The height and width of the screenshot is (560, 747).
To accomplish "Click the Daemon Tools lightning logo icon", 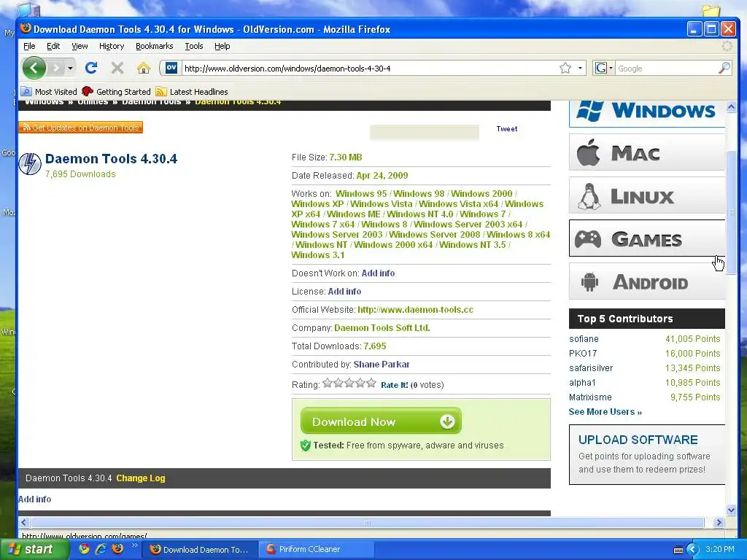I will (x=29, y=163).
